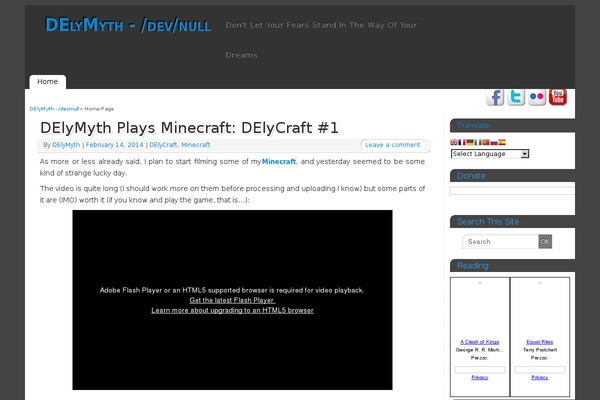The height and width of the screenshot is (400, 600).
Task: Click the Leave a comment button
Action: pyautogui.click(x=393, y=145)
